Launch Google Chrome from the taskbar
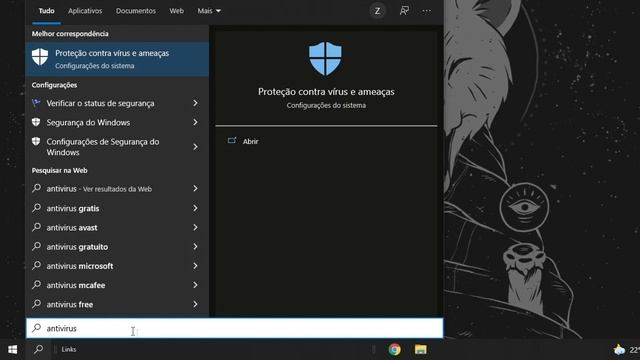 click(x=394, y=349)
